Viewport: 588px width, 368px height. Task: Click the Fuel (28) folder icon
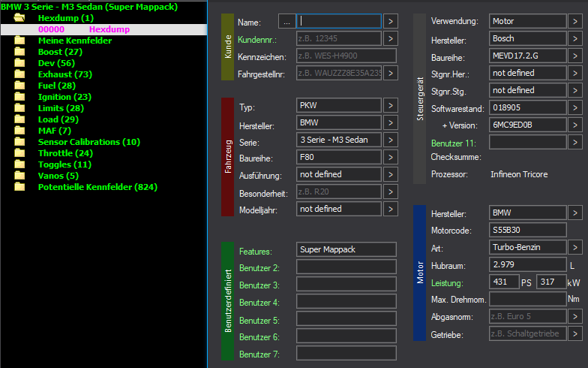(x=19, y=86)
